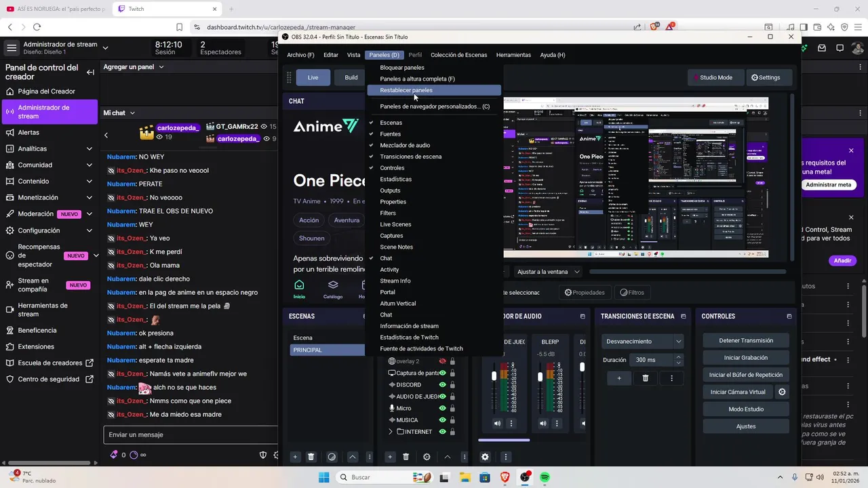Open the Ajustar a la ventana dropdown
The height and width of the screenshot is (488, 868).
pyautogui.click(x=549, y=272)
